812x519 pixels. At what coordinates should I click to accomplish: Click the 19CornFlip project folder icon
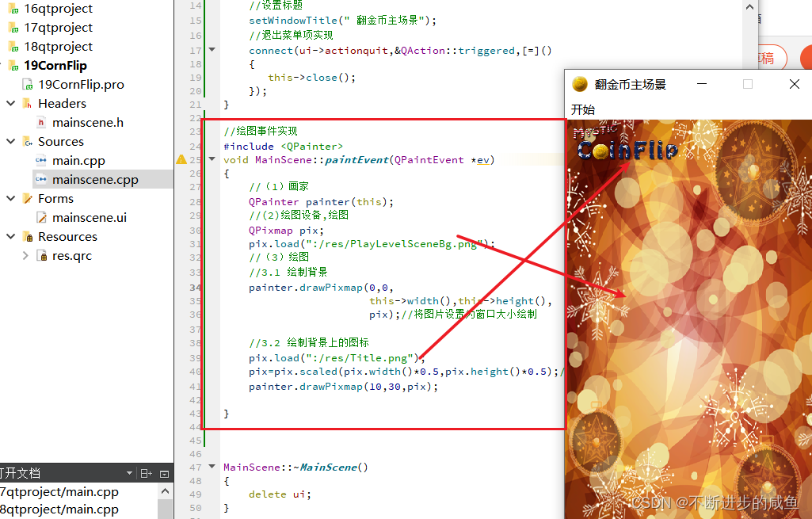13,66
